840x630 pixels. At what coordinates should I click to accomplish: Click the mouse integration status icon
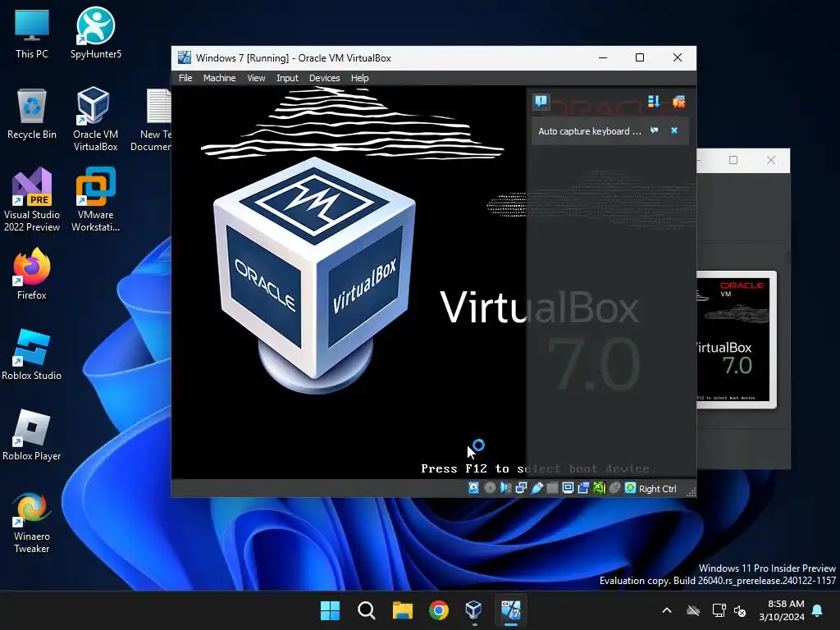tap(615, 488)
